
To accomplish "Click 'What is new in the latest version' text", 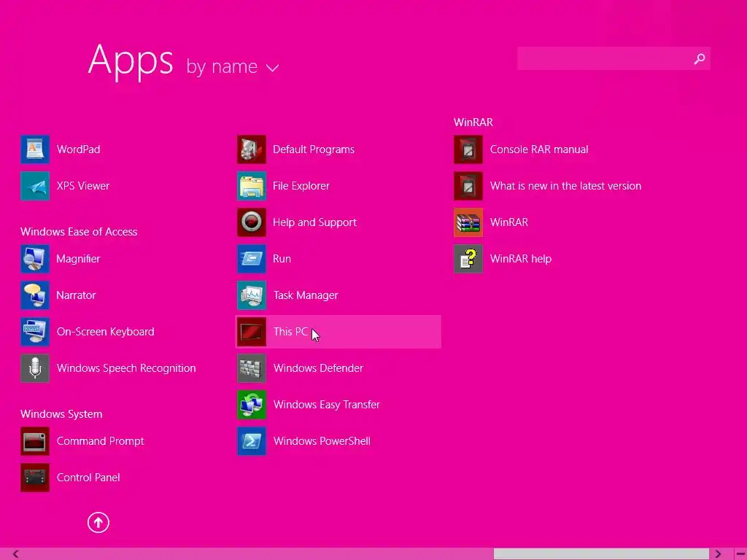I will coord(565,186).
